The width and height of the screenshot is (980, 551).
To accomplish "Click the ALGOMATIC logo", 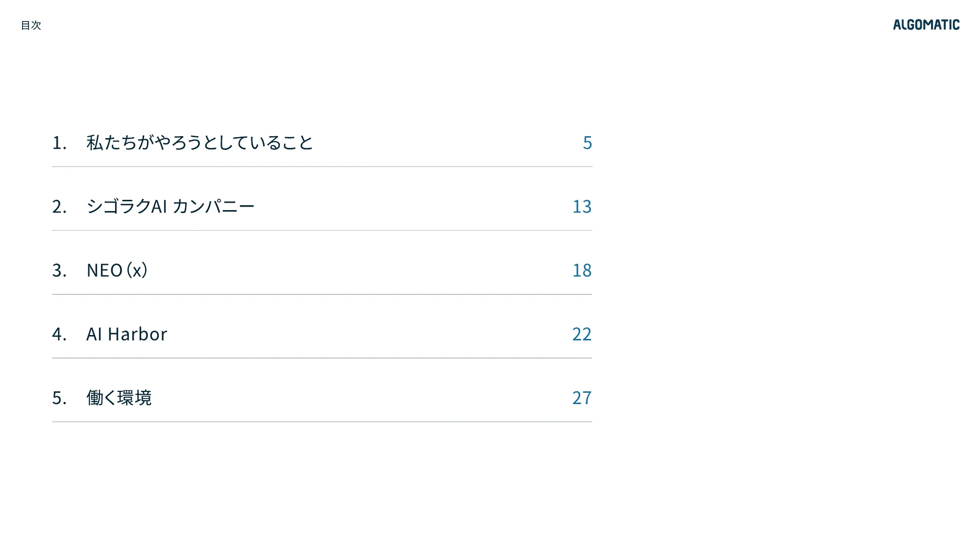I will [926, 25].
